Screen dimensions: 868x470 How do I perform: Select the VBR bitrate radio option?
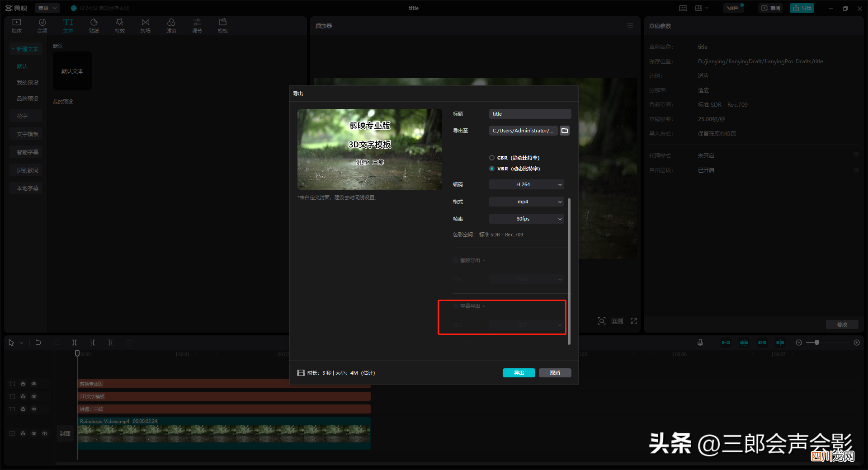(492, 169)
